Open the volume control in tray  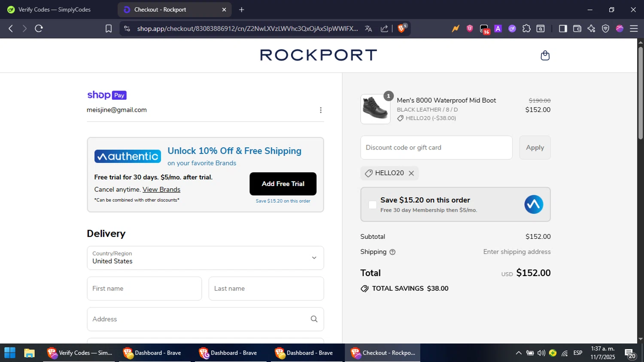541,353
